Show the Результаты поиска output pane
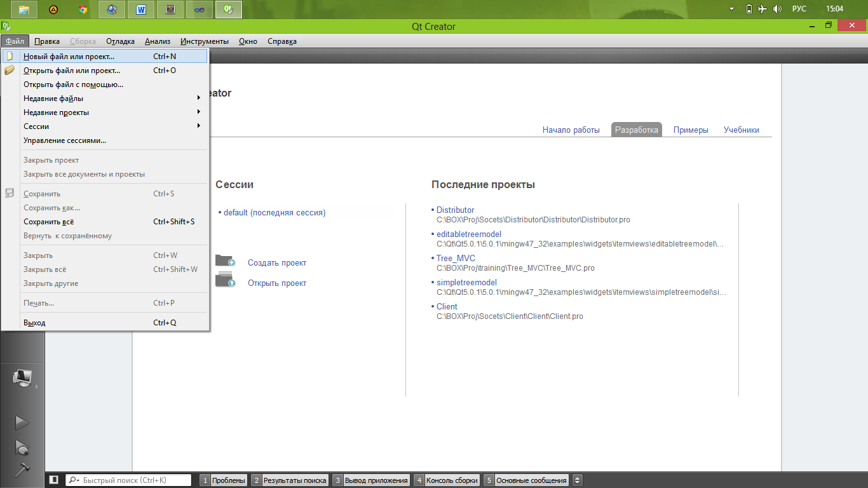This screenshot has width=868, height=488. (x=290, y=480)
